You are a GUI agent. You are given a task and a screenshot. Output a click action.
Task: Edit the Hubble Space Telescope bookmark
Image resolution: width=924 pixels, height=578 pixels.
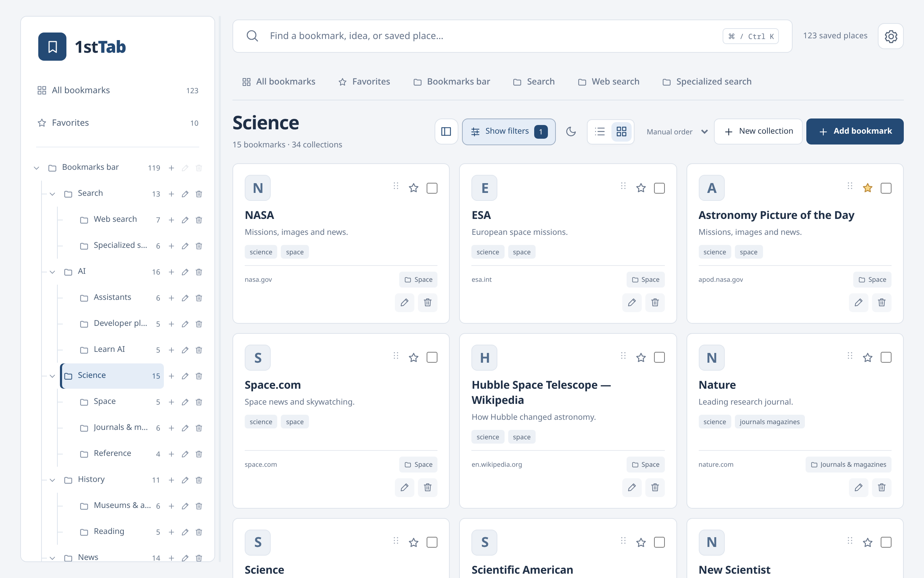[632, 487]
